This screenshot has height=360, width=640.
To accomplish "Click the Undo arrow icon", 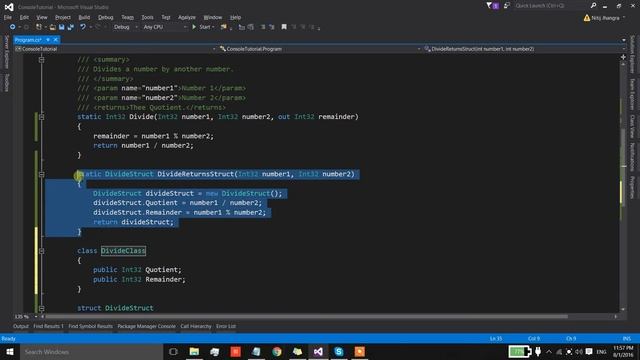I will point(83,27).
